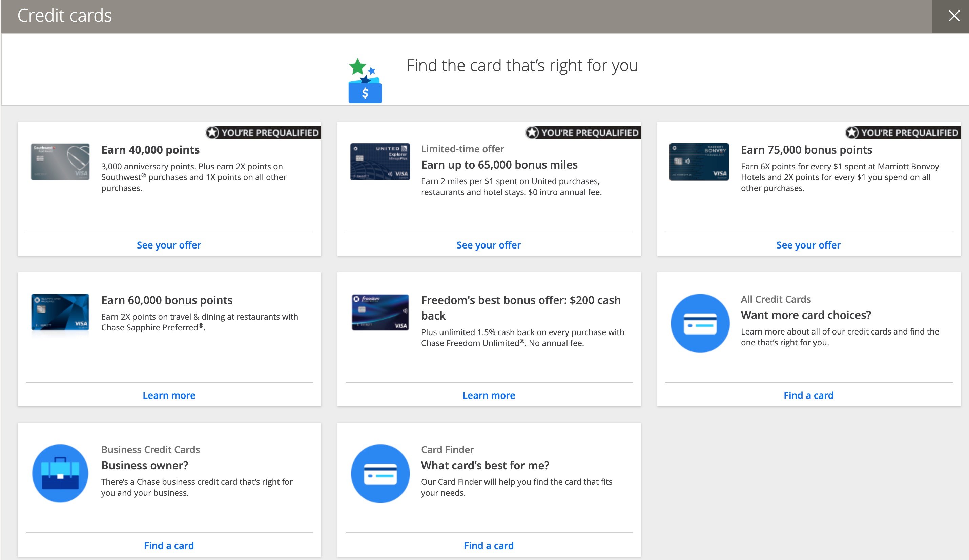969x560 pixels.
Task: Open Learn more for Sapphire Preferred
Action: tap(169, 395)
